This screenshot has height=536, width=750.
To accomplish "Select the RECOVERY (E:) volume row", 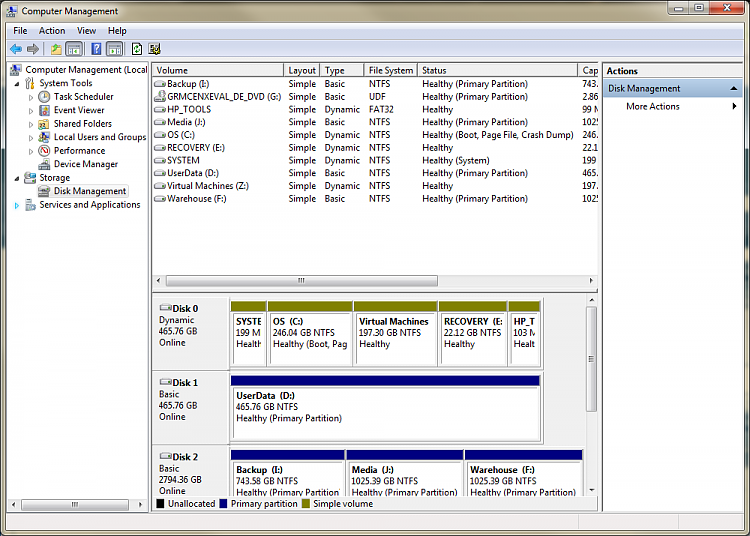I will click(375, 148).
